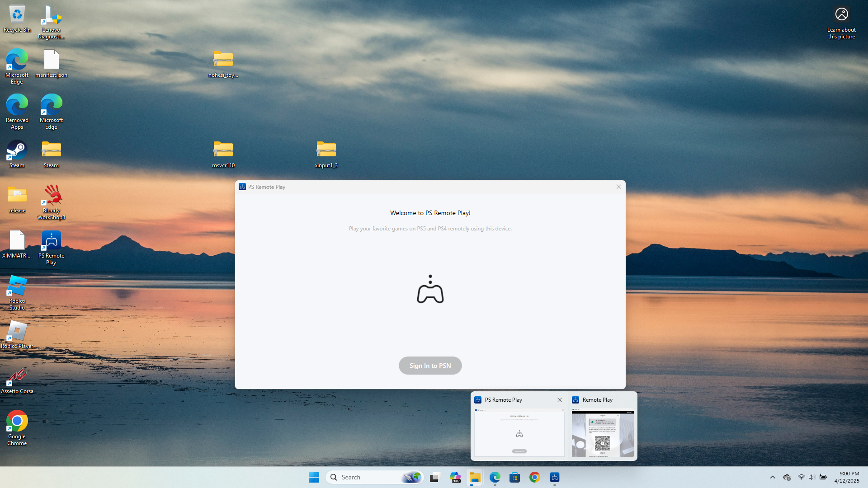Select the Roblox Studio desktop shortcut
Screen dimensions: 868x488
point(17,293)
